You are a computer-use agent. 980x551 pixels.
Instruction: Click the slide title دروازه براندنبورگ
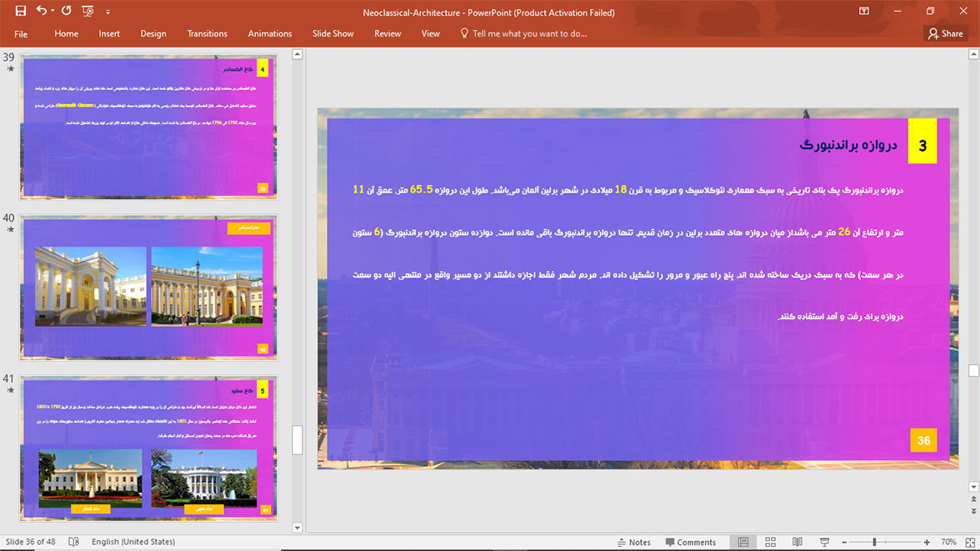click(848, 145)
